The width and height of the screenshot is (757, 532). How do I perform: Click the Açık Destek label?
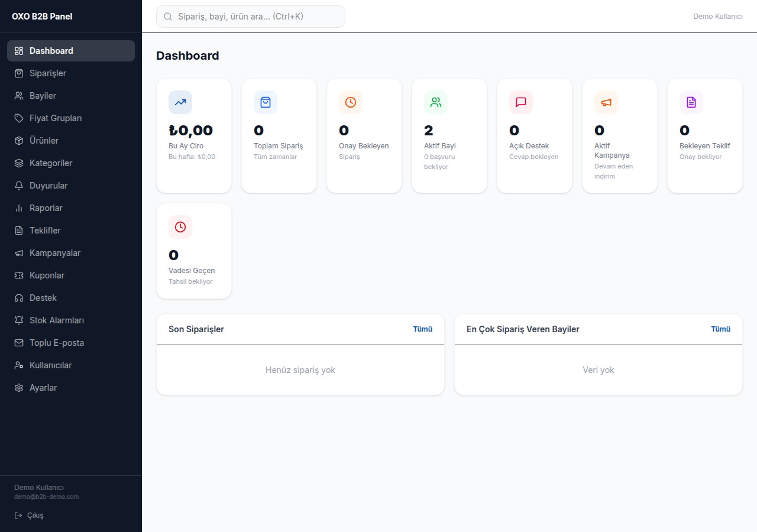tap(529, 146)
